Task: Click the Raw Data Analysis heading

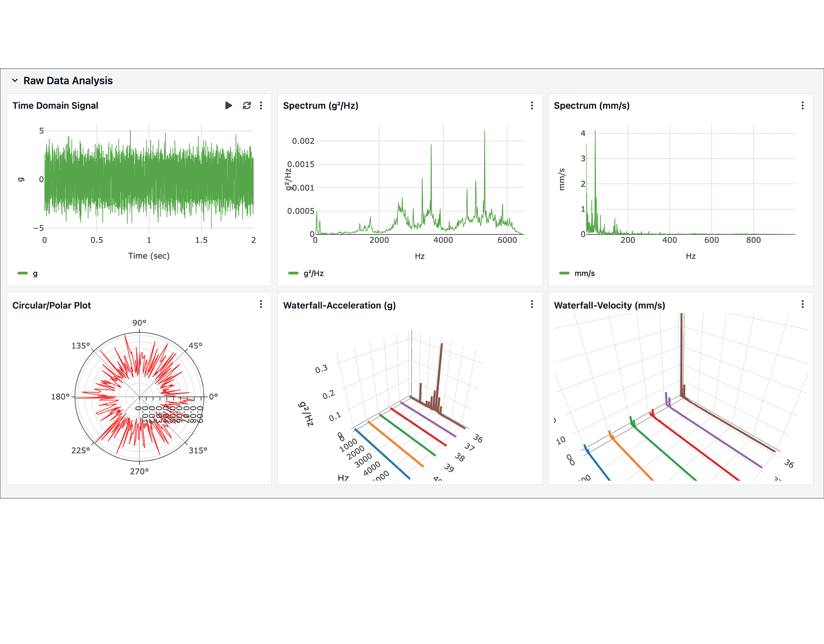Action: pos(68,81)
